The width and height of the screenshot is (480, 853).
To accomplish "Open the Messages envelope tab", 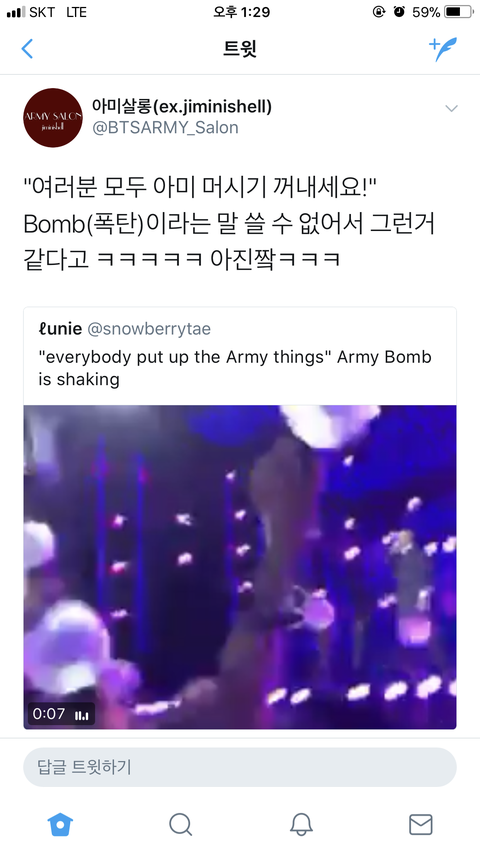I will [421, 824].
